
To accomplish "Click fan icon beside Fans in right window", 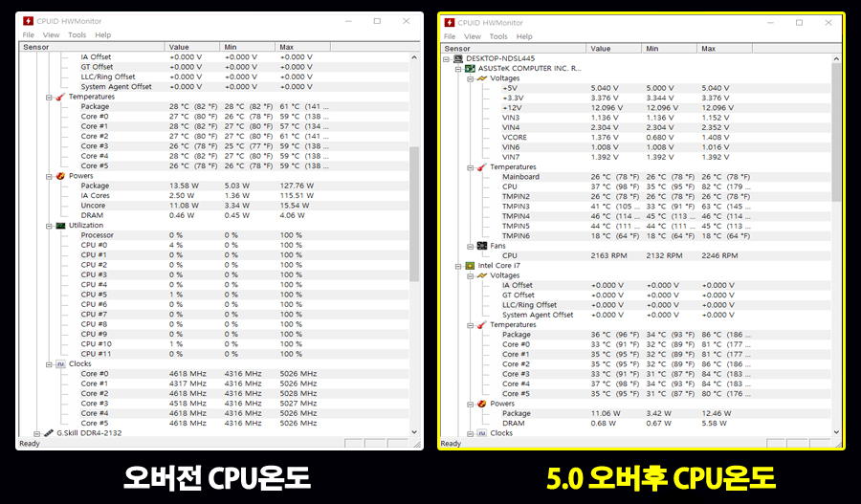I will point(482,246).
